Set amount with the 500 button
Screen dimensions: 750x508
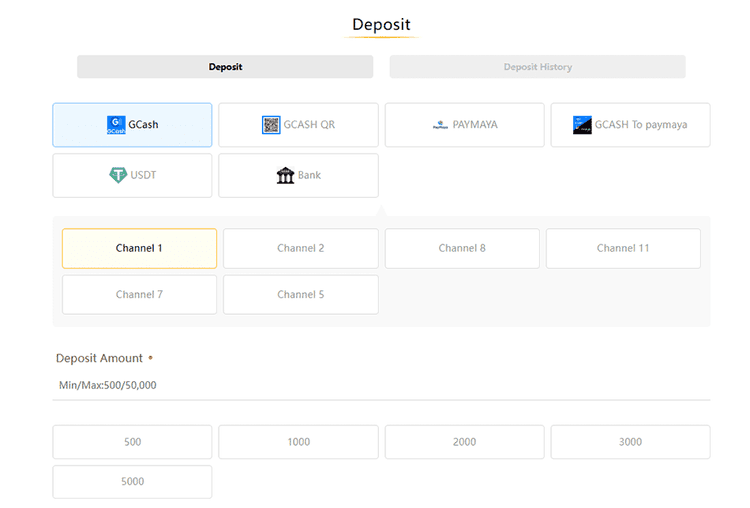coord(132,442)
